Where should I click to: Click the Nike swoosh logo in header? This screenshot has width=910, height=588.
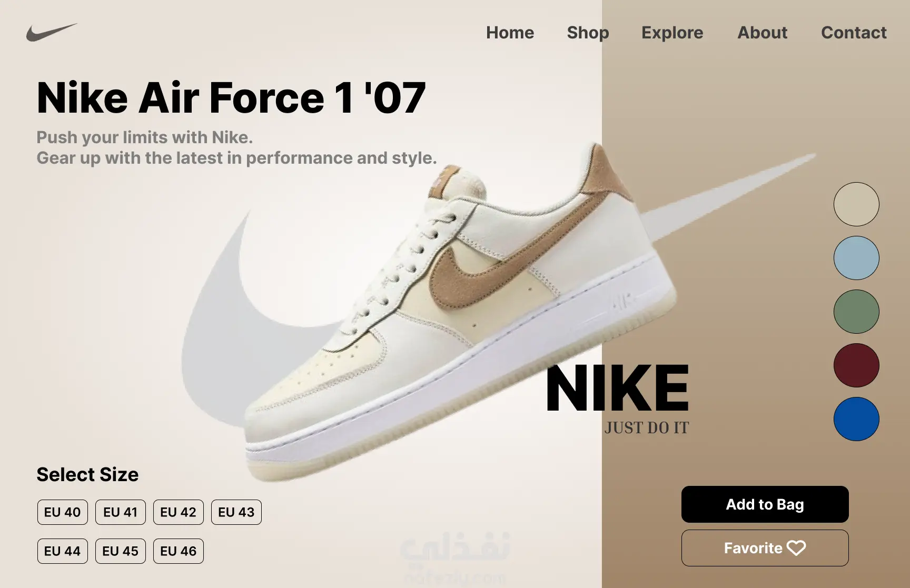click(x=52, y=32)
